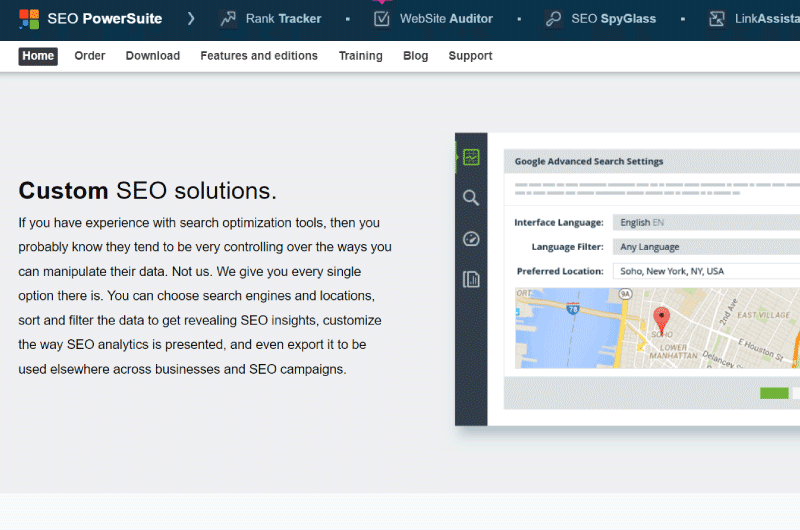
Task: Open the SEO PowerSuite brand link
Action: (105, 19)
